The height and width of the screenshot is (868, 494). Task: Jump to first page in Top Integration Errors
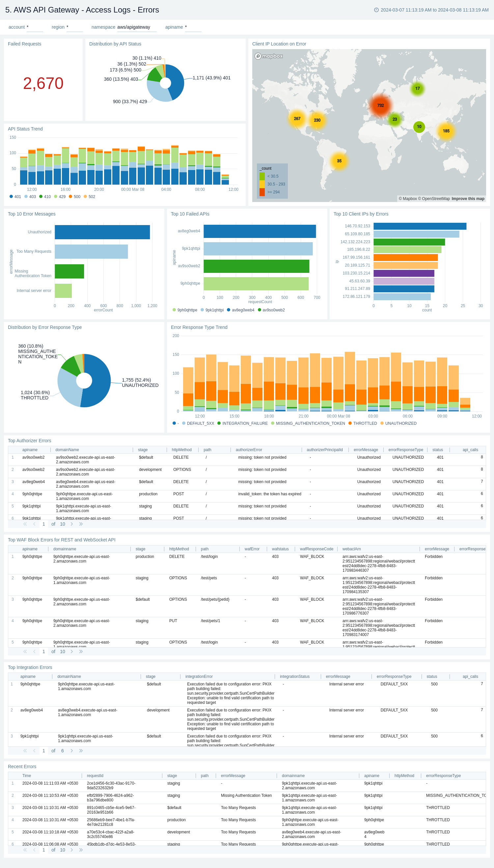coord(25,751)
